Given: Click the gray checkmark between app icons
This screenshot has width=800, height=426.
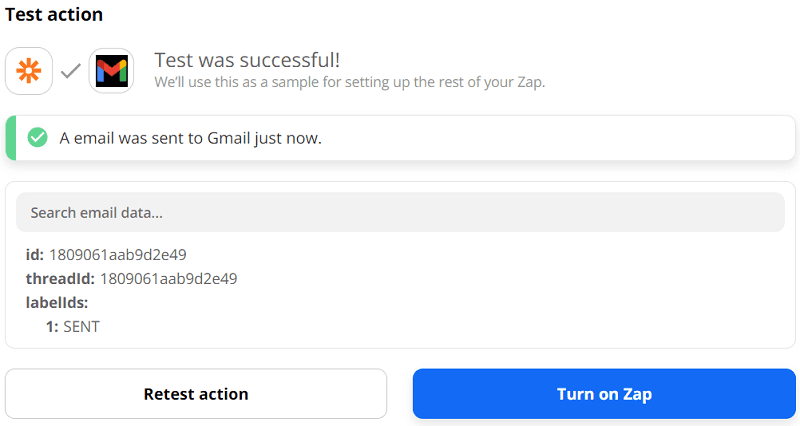Looking at the screenshot, I should tap(70, 71).
